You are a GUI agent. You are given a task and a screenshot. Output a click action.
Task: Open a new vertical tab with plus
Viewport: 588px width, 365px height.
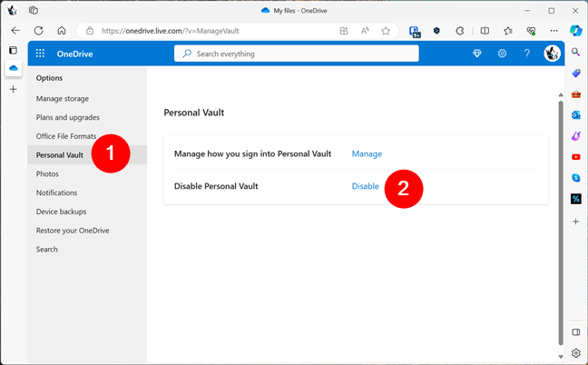tap(13, 89)
